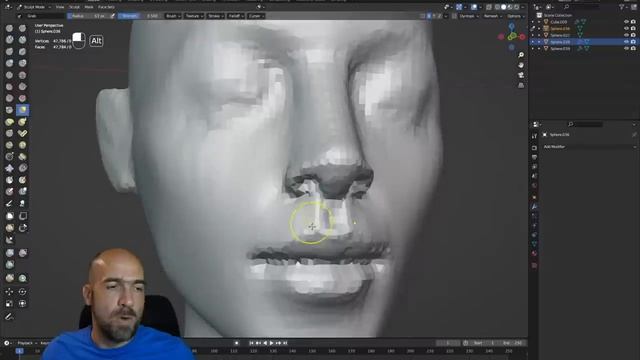Open the Mask menu
Viewport: 640px width, 360px height.
point(89,7)
